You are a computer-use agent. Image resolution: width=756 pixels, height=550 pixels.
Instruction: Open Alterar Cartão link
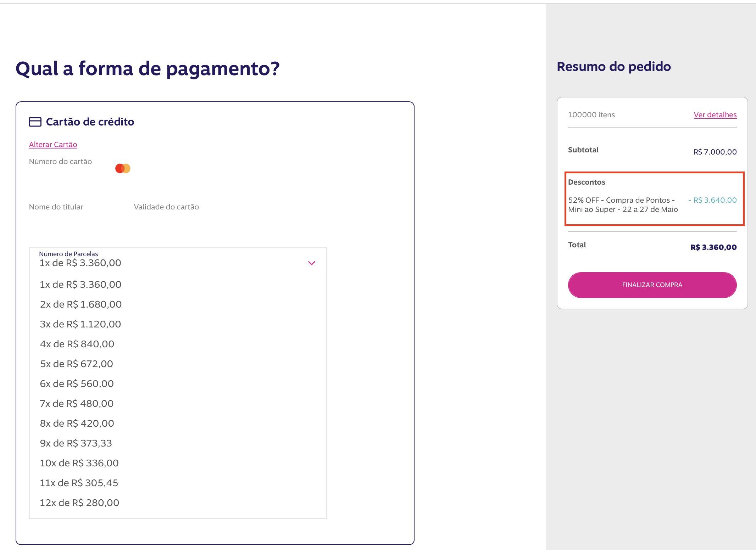pyautogui.click(x=53, y=145)
